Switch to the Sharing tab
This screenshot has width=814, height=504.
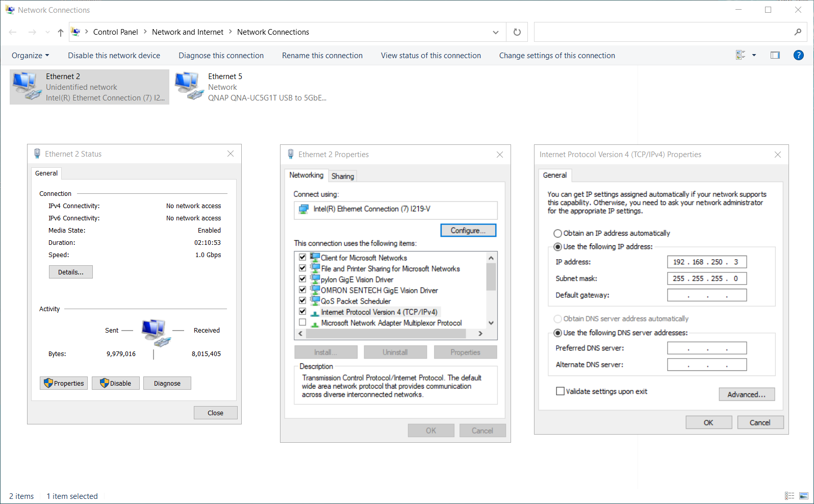point(342,176)
